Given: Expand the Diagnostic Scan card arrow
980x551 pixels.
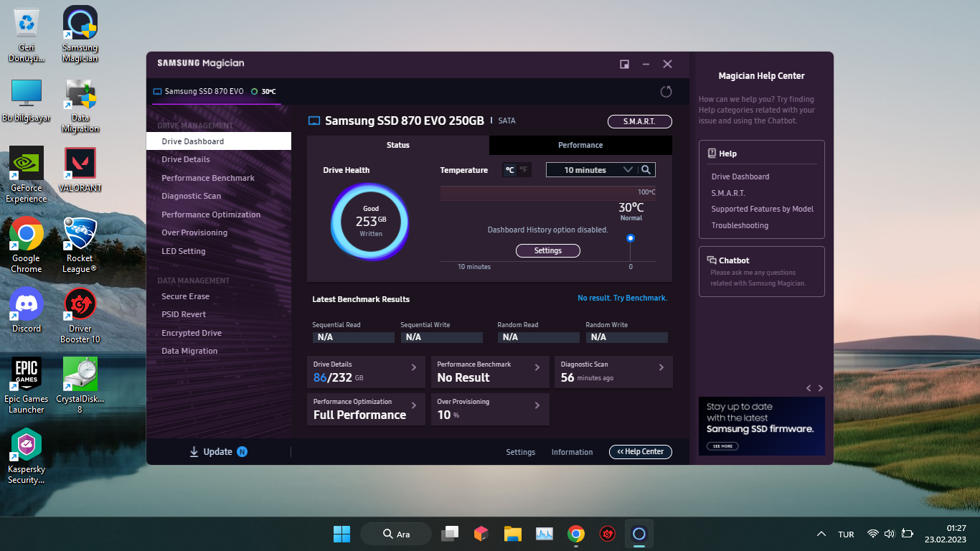Looking at the screenshot, I should click(661, 367).
